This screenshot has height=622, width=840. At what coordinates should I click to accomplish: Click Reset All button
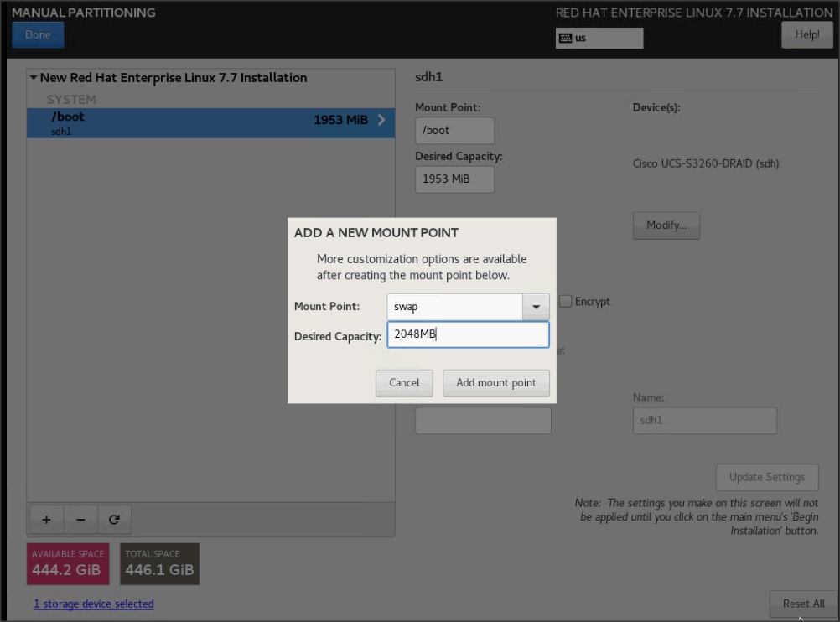803,604
